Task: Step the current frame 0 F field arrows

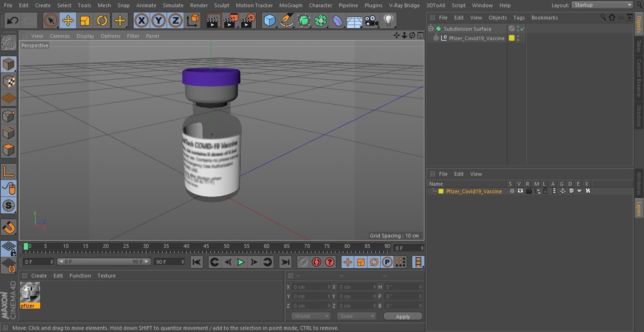Action: (422, 248)
